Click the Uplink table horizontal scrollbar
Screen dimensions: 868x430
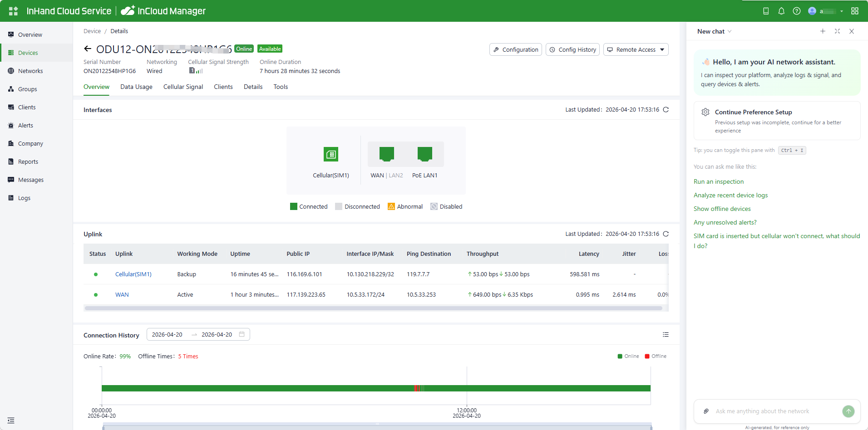pyautogui.click(x=373, y=308)
